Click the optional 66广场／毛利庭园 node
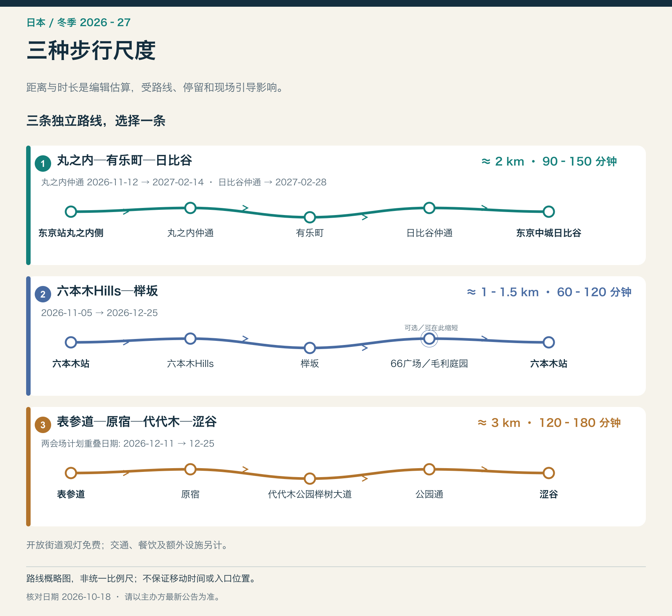 tap(429, 339)
